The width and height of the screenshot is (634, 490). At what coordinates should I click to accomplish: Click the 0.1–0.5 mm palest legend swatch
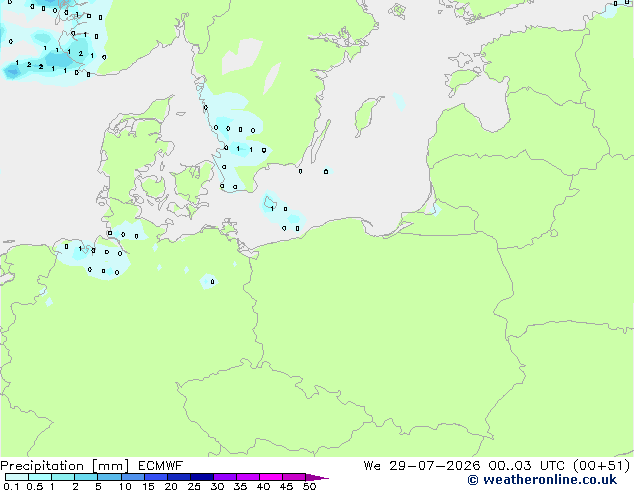click(17, 477)
